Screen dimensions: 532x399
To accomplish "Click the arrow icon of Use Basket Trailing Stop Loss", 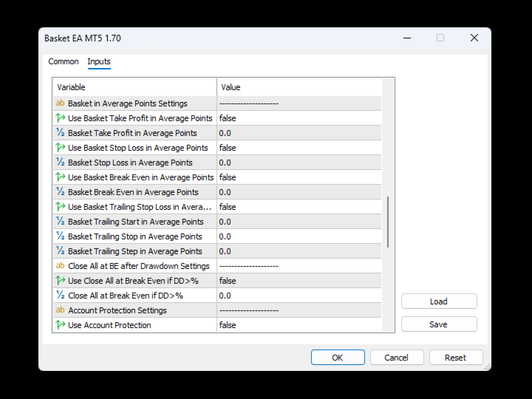I will tap(60, 207).
